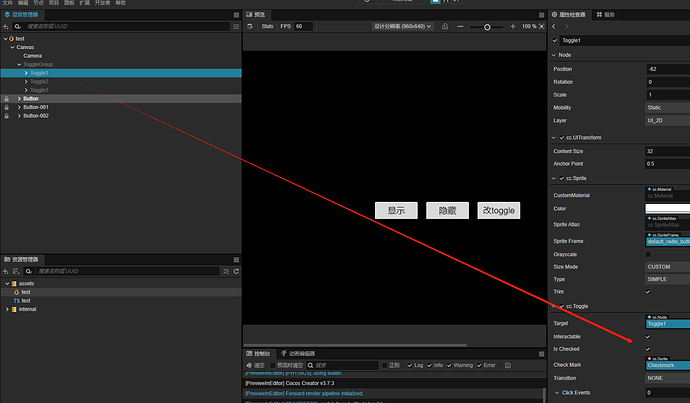
Task: Click the lock icon beside Button-001 node
Action: point(7,107)
